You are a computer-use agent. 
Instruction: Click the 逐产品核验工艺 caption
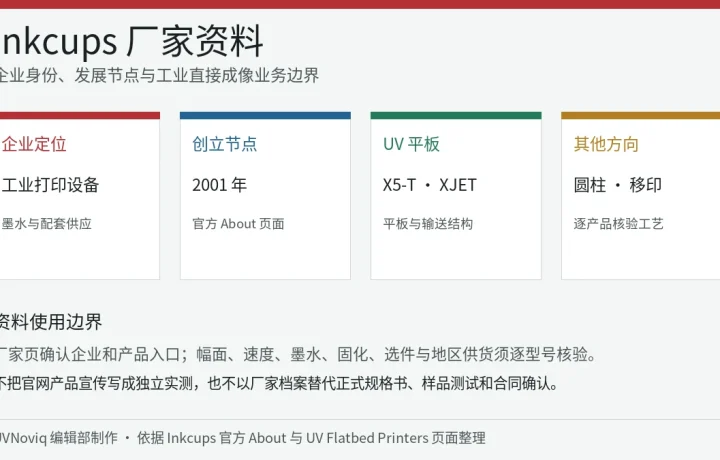click(619, 224)
